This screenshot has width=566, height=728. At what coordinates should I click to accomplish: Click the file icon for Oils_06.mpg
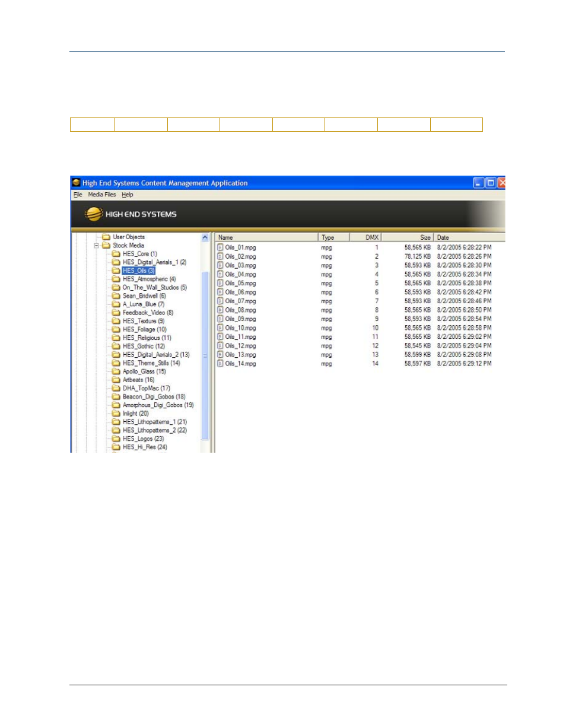[x=220, y=292]
